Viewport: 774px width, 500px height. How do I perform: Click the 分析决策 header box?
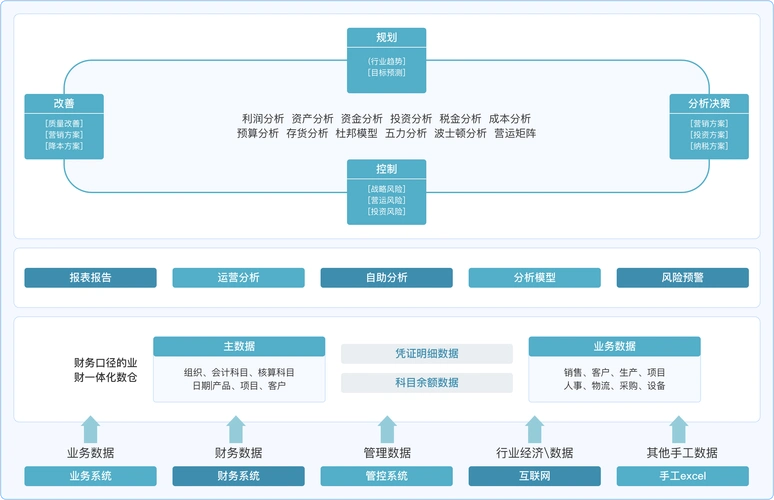(x=708, y=103)
